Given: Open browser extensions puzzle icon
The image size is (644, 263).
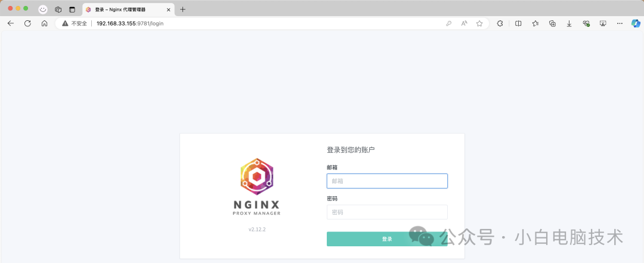Looking at the screenshot, I should click(500, 23).
